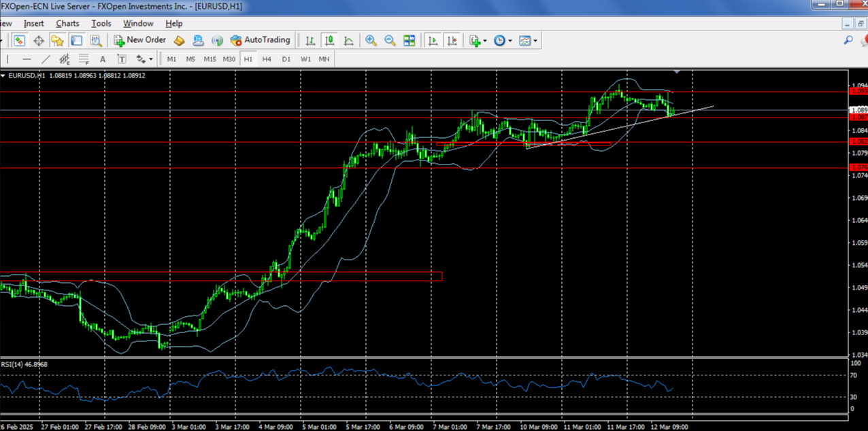Switch chart to line chart
The image size is (868, 431).
349,40
